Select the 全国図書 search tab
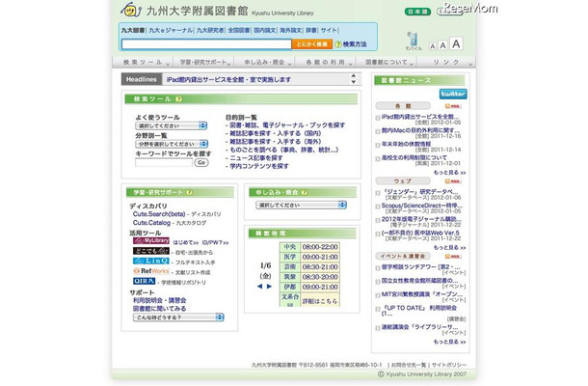The width and height of the screenshot is (588, 386). coord(238,31)
